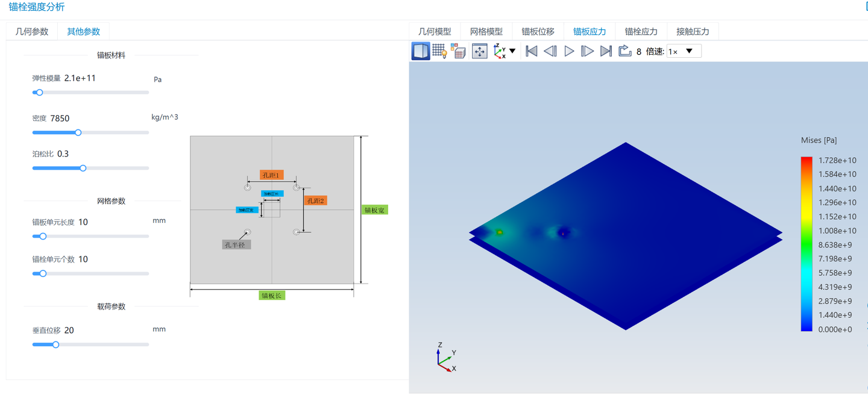Click the green hotspot on the stress plate

500,232
